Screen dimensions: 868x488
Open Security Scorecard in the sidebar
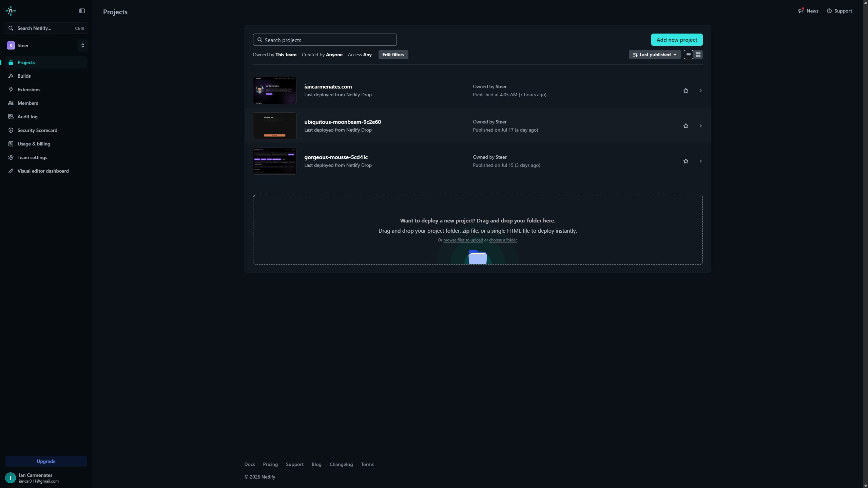coord(46,130)
